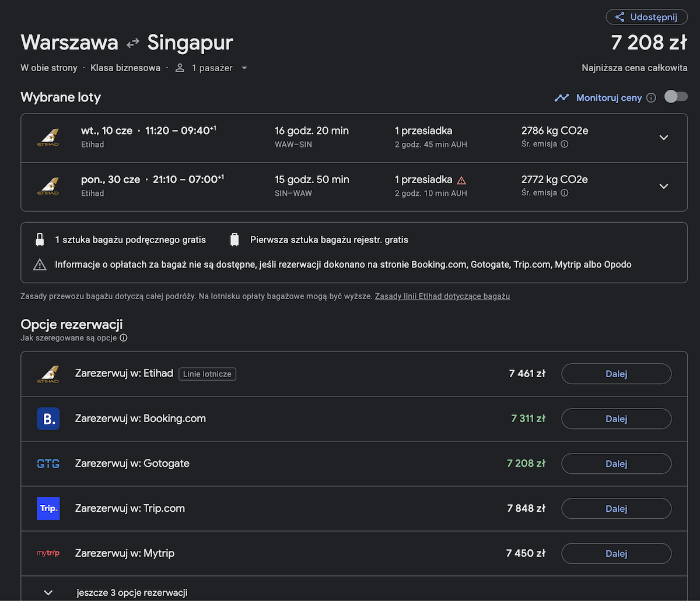This screenshot has height=601, width=700.
Task: Click Dalej for Booking.com option
Action: pyautogui.click(x=616, y=419)
